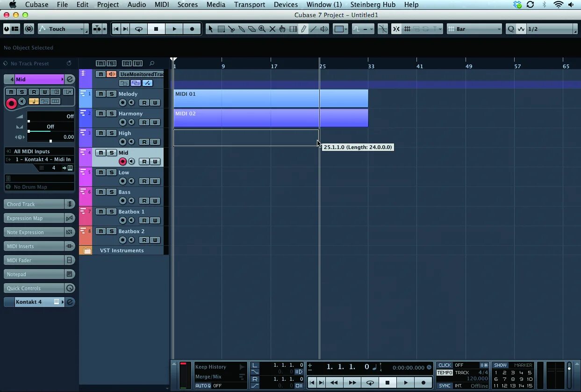581x392 pixels.
Task: Select the MIDI 02 clip
Action: click(271, 118)
